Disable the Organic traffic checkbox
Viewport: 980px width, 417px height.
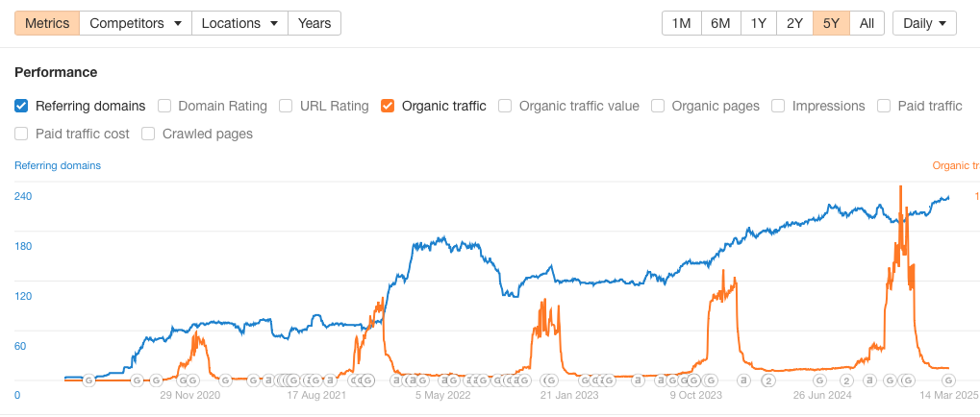coord(388,106)
